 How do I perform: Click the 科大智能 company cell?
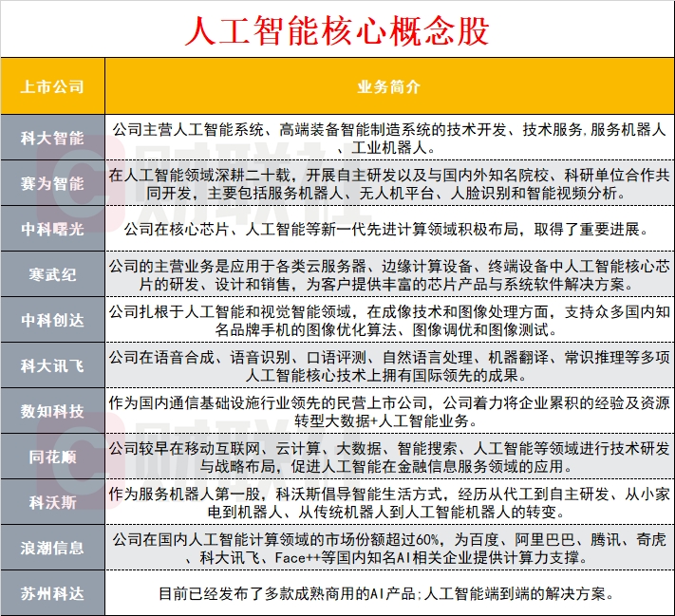[x=52, y=139]
